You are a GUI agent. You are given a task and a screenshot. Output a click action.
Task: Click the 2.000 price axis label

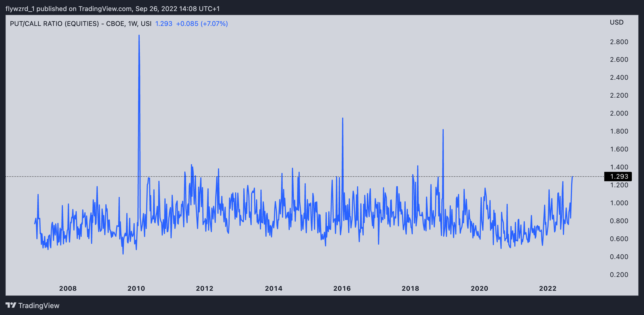click(619, 113)
